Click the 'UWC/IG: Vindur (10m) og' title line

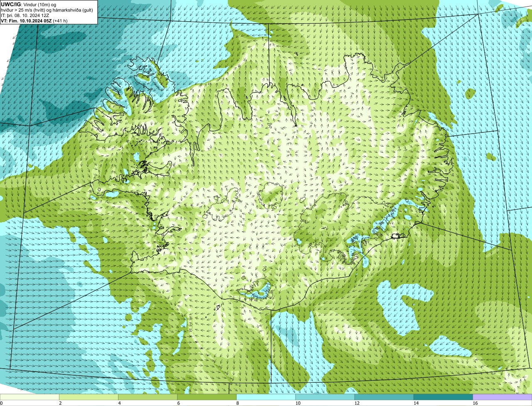(28, 4)
